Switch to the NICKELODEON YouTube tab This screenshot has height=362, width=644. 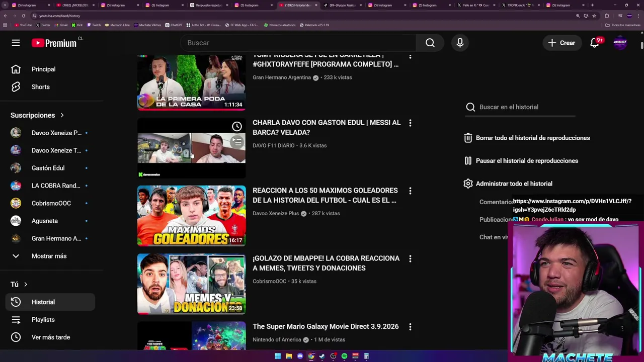(x=74, y=5)
